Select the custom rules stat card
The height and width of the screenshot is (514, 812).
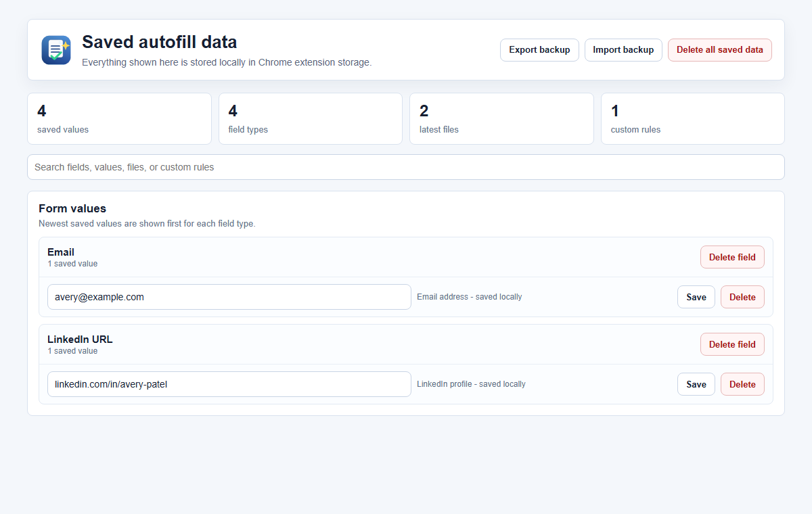click(693, 118)
